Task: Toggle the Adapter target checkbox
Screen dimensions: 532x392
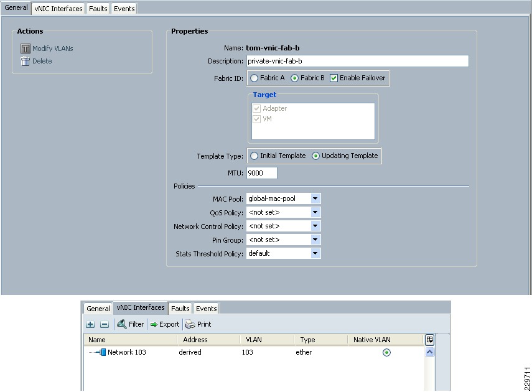Action: pyautogui.click(x=256, y=109)
